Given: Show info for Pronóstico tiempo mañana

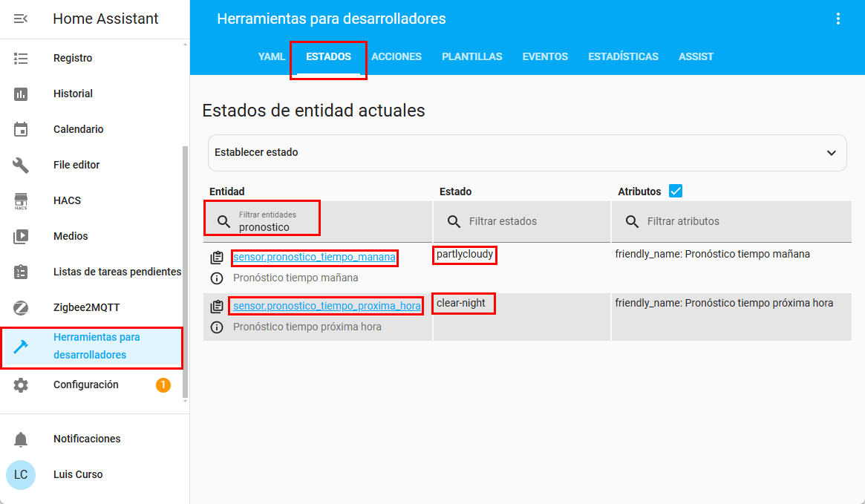Looking at the screenshot, I should pyautogui.click(x=217, y=278).
